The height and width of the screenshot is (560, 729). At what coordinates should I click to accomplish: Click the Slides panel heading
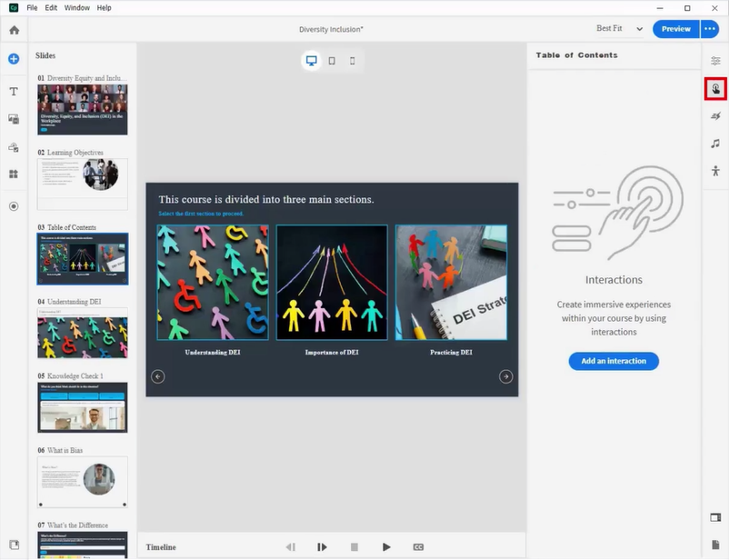(45, 55)
